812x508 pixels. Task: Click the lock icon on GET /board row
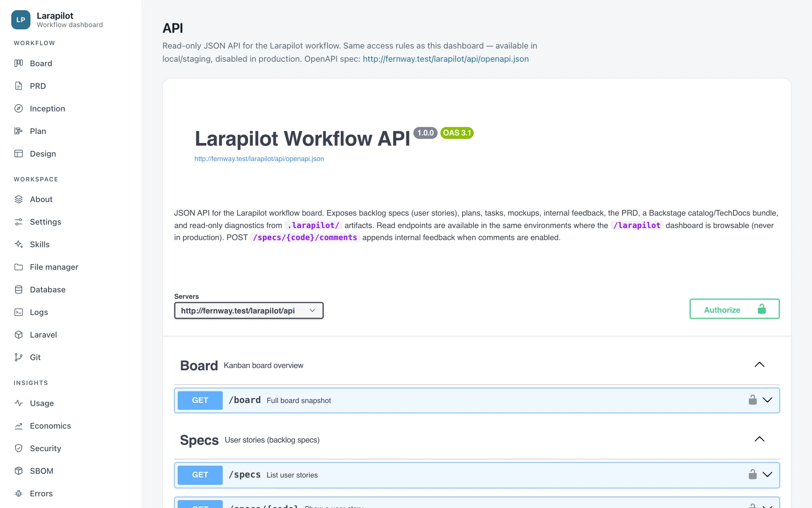click(753, 400)
